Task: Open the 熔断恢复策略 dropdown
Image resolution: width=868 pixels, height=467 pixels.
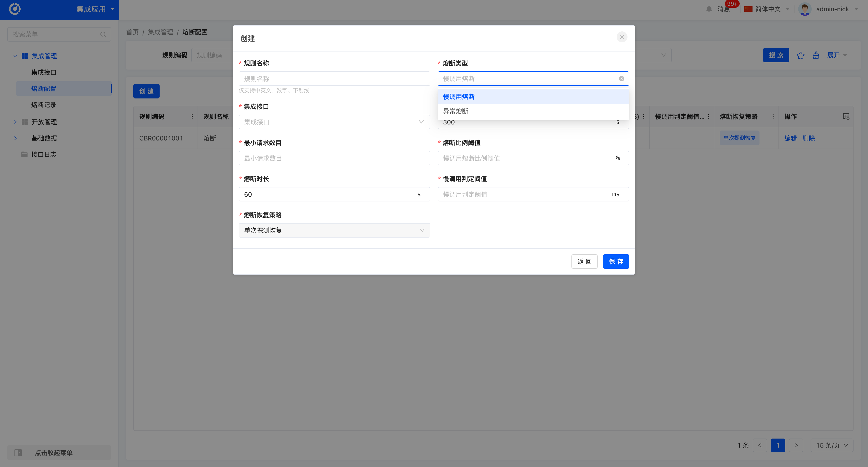Action: pyautogui.click(x=334, y=230)
